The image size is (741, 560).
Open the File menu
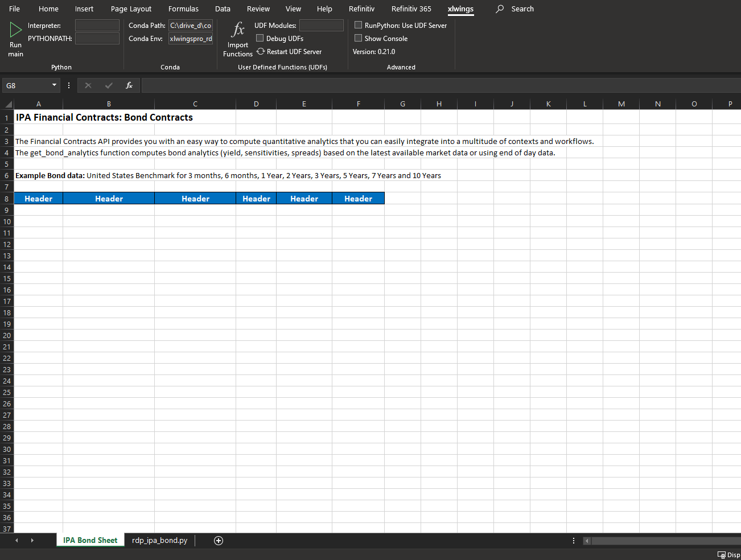click(15, 9)
